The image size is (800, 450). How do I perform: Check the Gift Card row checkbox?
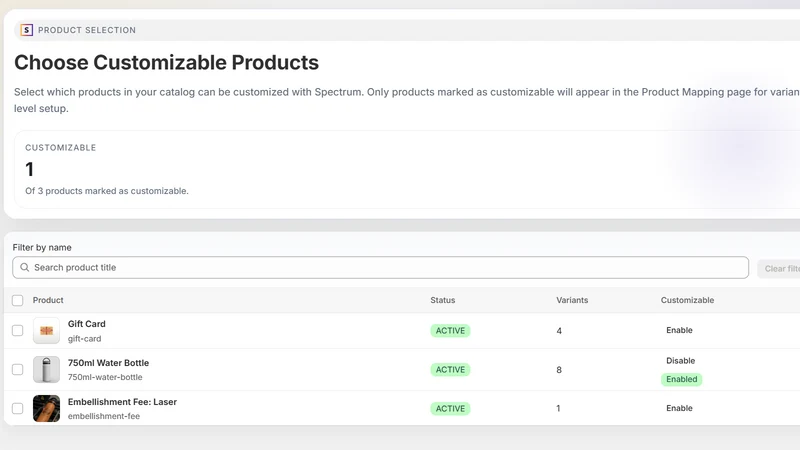point(18,331)
